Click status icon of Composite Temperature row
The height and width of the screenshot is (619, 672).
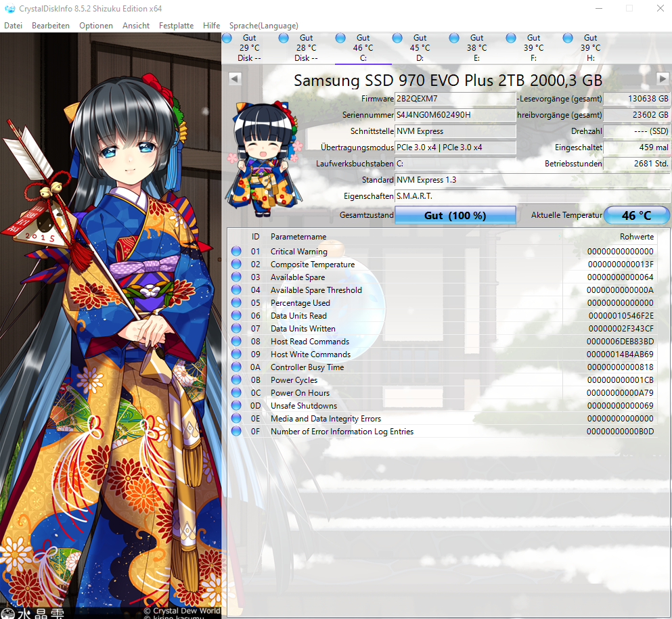pyautogui.click(x=236, y=264)
